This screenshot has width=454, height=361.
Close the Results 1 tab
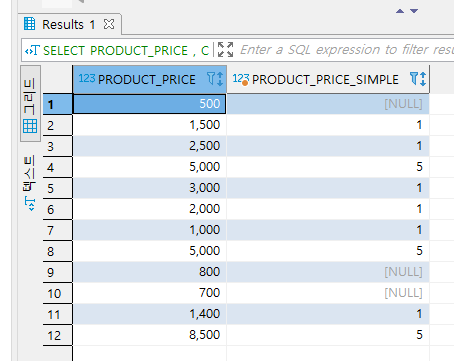point(109,24)
